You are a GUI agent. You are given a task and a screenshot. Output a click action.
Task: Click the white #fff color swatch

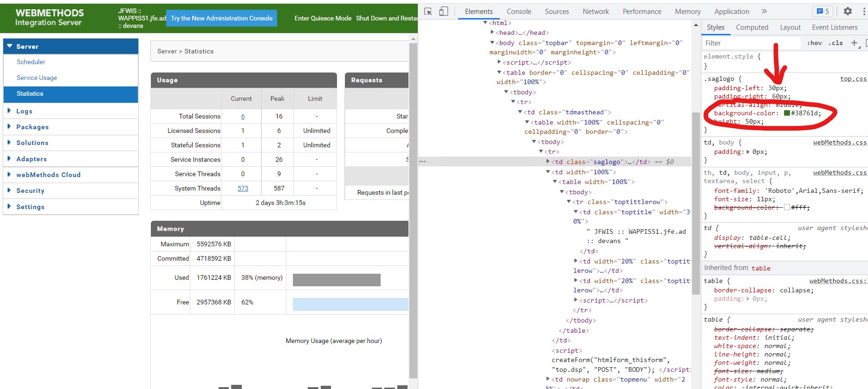point(787,207)
